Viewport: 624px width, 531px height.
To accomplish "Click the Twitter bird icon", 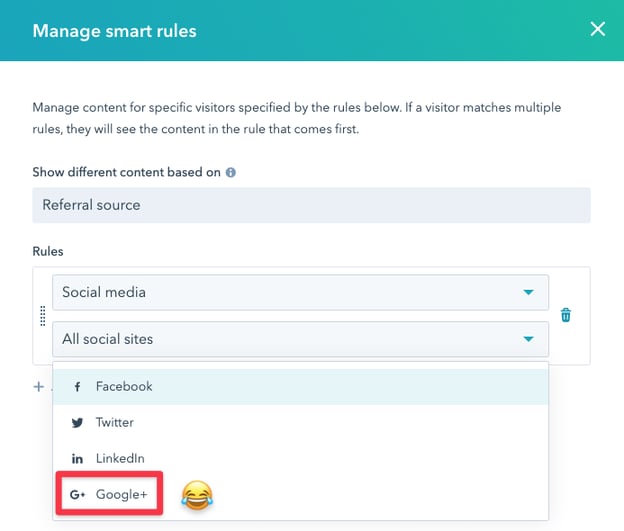I will tap(77, 423).
